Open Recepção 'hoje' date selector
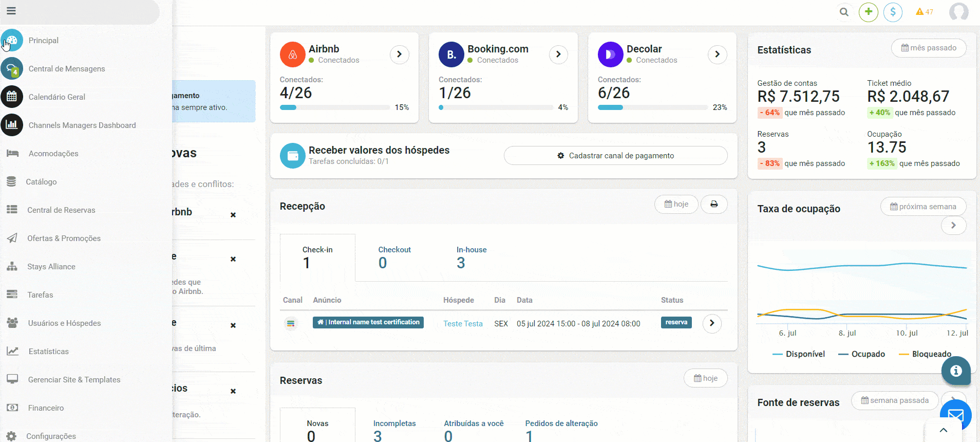Viewport: 980px width, 442px height. (x=676, y=204)
